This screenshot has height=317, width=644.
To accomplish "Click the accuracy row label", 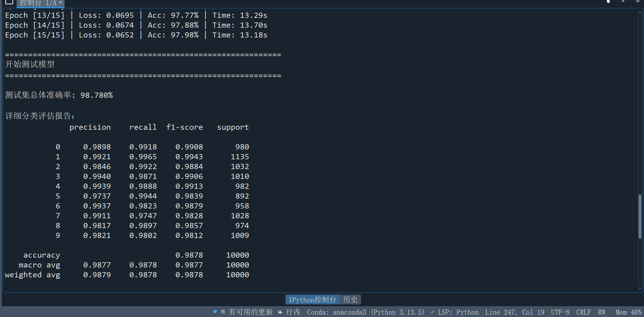I will (x=42, y=256).
